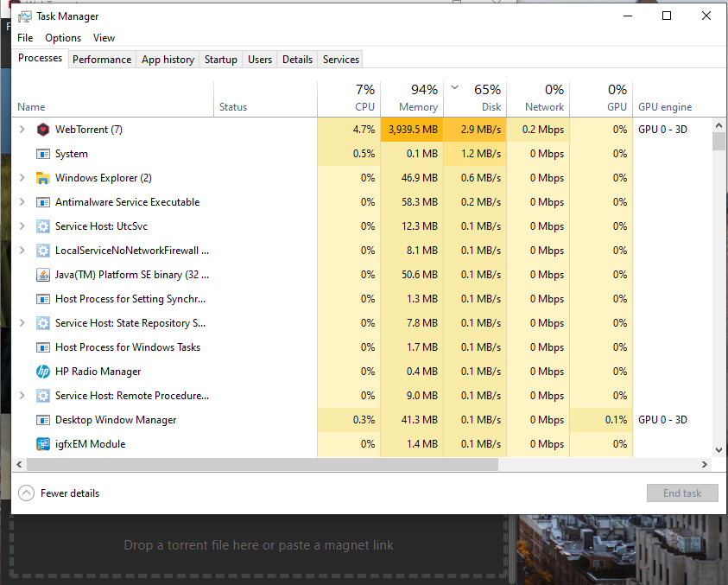Click the Host Process for Setting Synchr icon
Screen dimensions: 728x585
click(x=42, y=299)
